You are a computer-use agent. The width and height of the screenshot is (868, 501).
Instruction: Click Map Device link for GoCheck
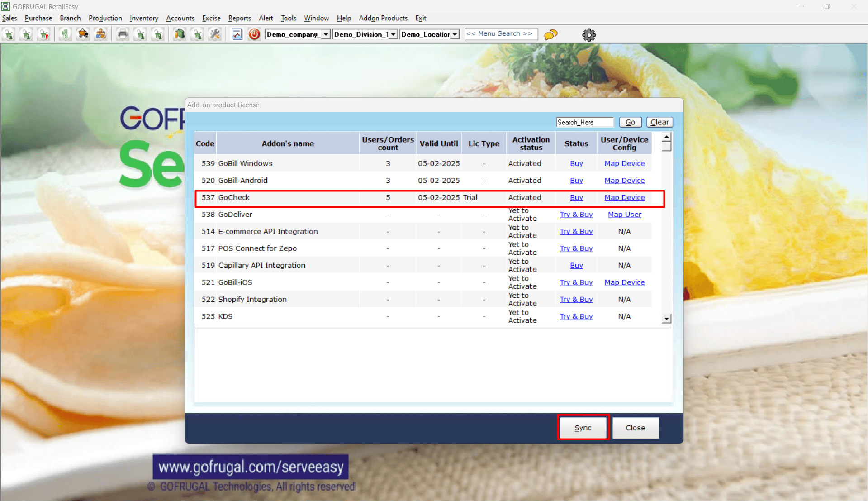pyautogui.click(x=624, y=198)
